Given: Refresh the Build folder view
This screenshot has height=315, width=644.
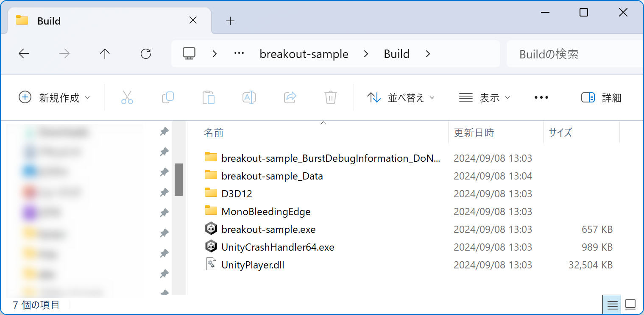Looking at the screenshot, I should tap(146, 54).
